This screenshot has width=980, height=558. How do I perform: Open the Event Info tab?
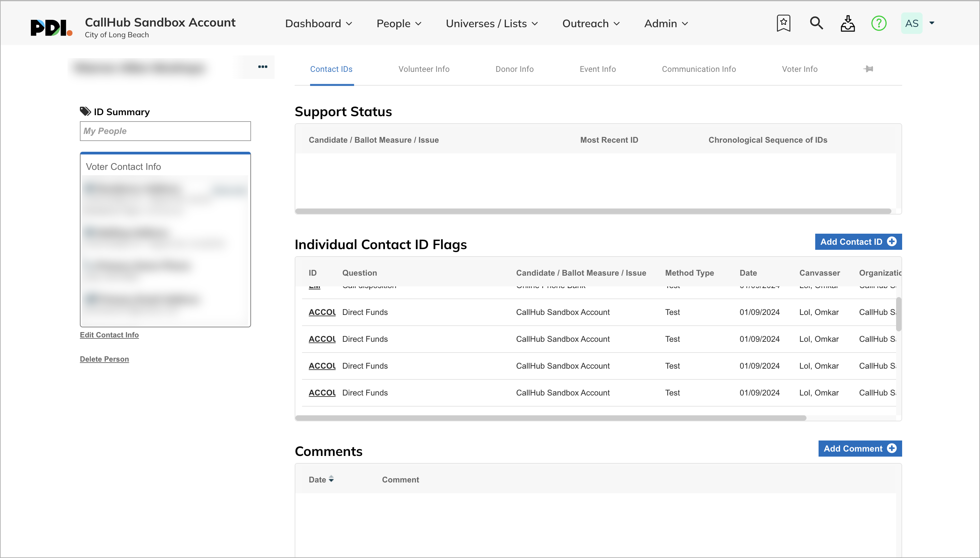597,69
